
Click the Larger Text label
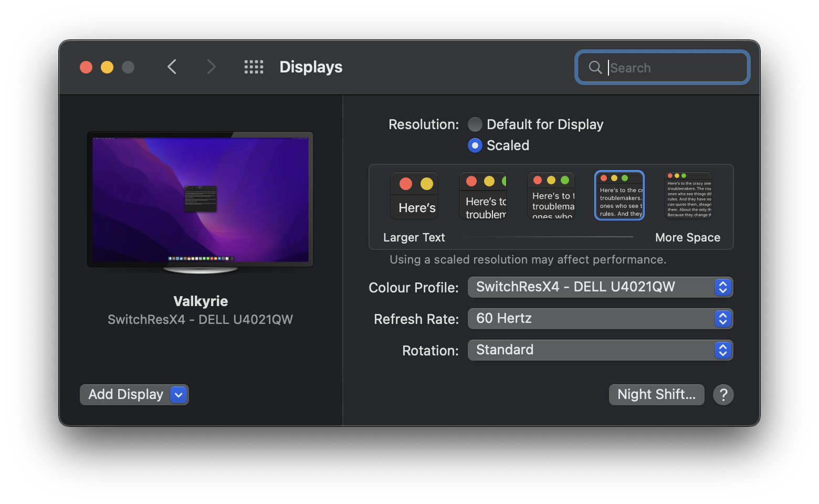pos(414,238)
